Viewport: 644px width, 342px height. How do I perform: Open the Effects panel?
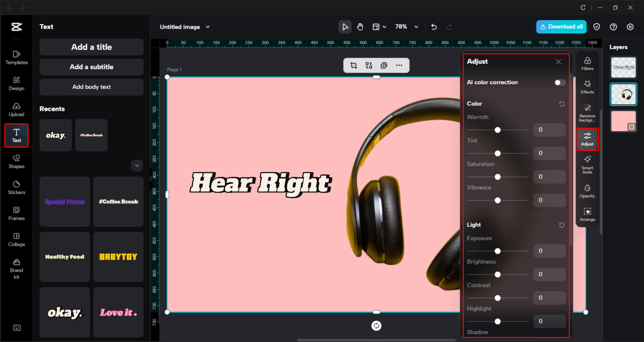coord(587,87)
